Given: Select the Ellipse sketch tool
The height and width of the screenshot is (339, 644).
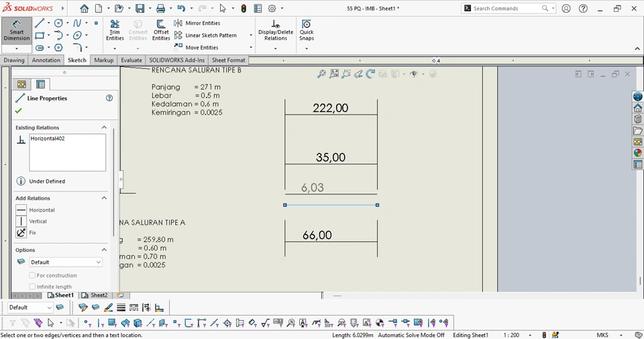Looking at the screenshot, I should (77, 36).
